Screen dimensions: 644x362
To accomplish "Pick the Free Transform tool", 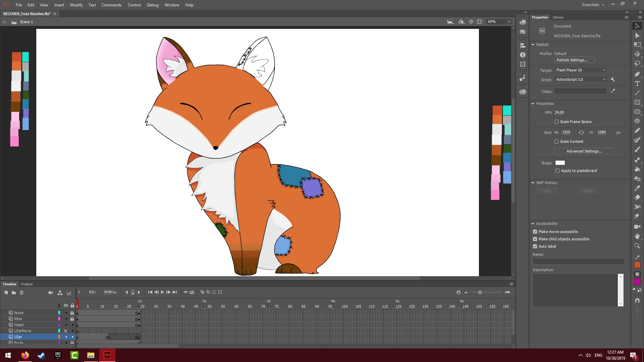I will coord(637,45).
